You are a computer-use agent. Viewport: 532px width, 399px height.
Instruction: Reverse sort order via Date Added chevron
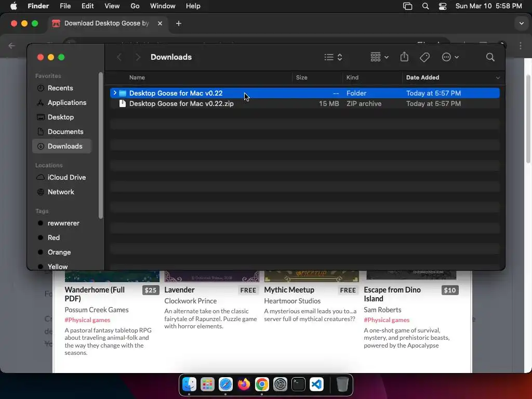[498, 78]
